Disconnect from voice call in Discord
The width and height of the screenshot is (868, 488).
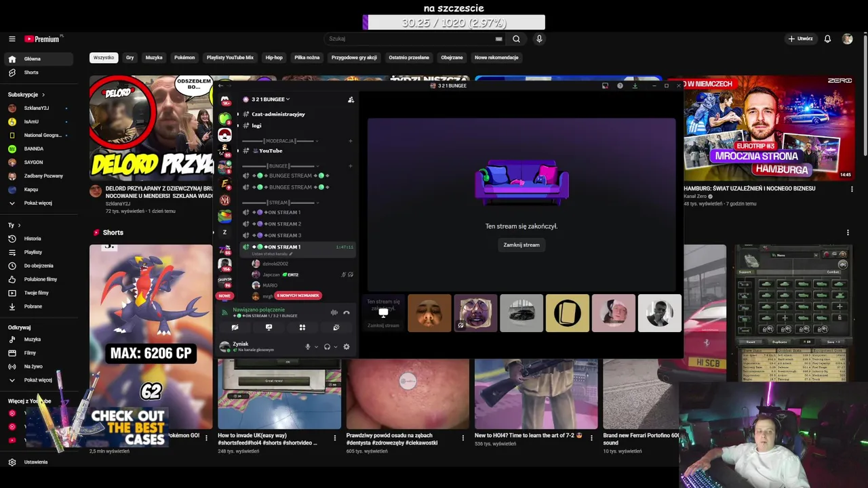[x=347, y=312]
